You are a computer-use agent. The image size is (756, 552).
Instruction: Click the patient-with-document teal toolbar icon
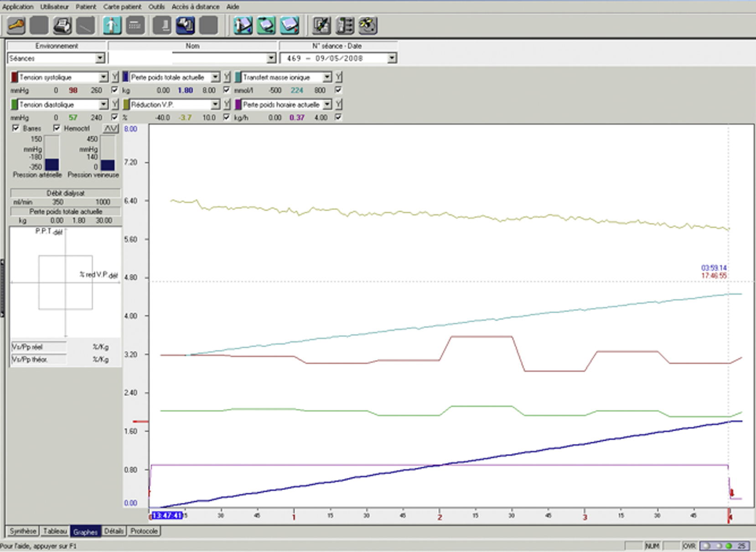click(243, 26)
